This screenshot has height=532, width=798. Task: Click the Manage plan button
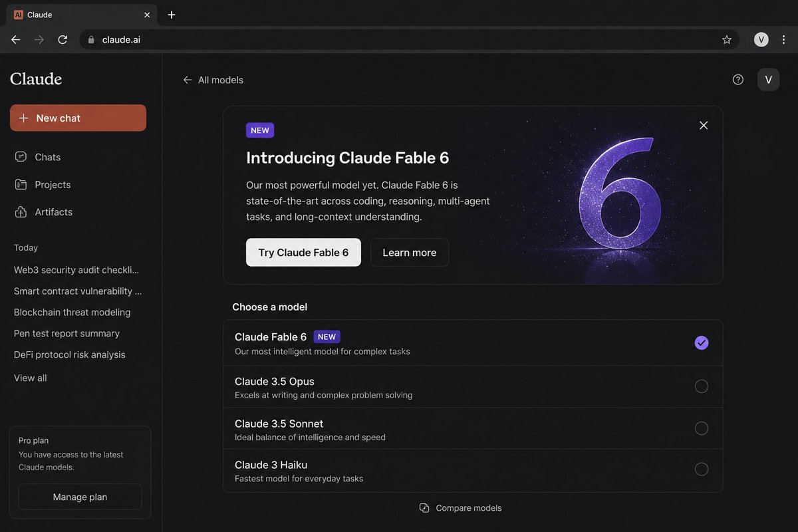point(80,497)
